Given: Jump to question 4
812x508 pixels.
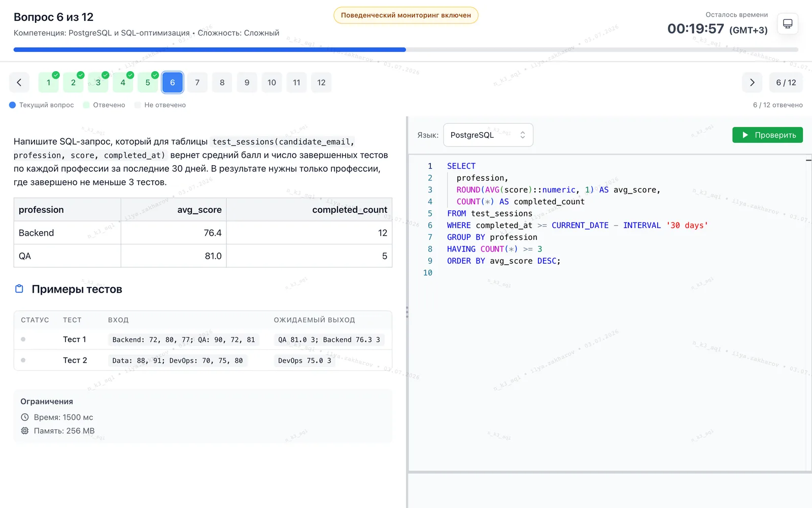Looking at the screenshot, I should (123, 82).
